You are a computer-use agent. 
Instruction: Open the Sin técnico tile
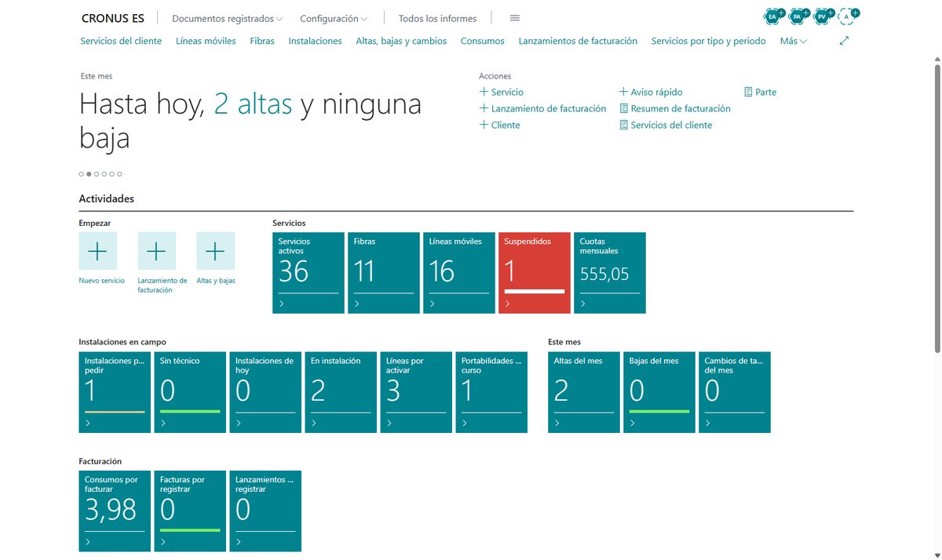tap(190, 392)
